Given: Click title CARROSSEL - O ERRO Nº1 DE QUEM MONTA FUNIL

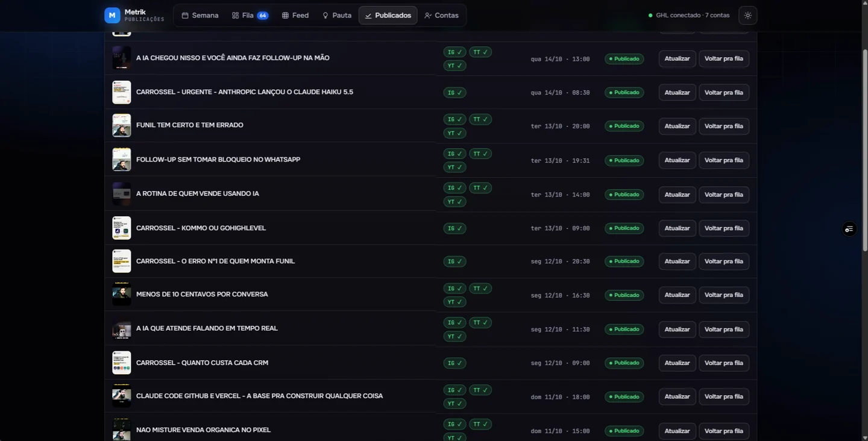Looking at the screenshot, I should click(x=215, y=261).
